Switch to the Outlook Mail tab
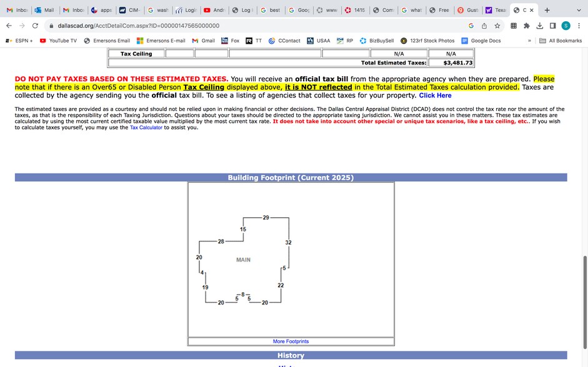This screenshot has height=367, width=588. 44,10
